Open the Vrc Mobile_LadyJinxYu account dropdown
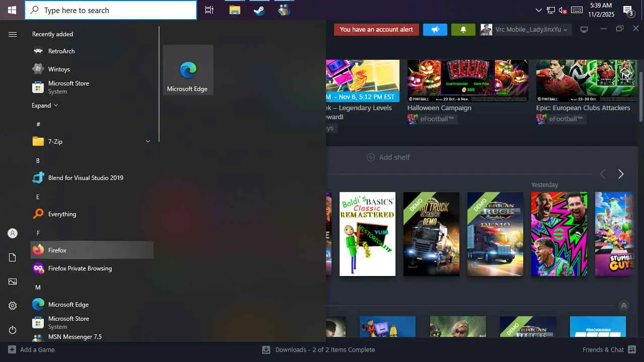This screenshot has width=644, height=362. 525,30
